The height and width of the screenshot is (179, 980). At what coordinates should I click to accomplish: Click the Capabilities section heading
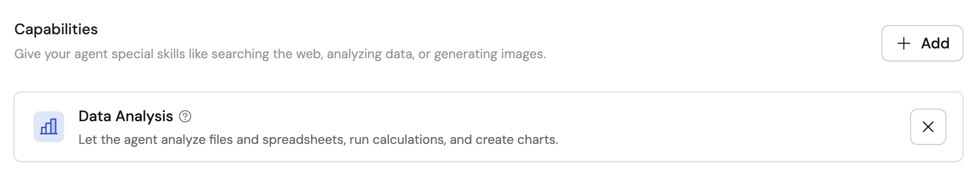(56, 29)
